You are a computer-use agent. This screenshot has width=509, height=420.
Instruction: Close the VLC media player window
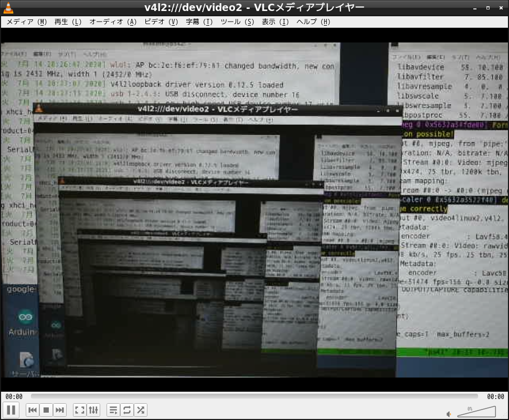click(x=501, y=8)
